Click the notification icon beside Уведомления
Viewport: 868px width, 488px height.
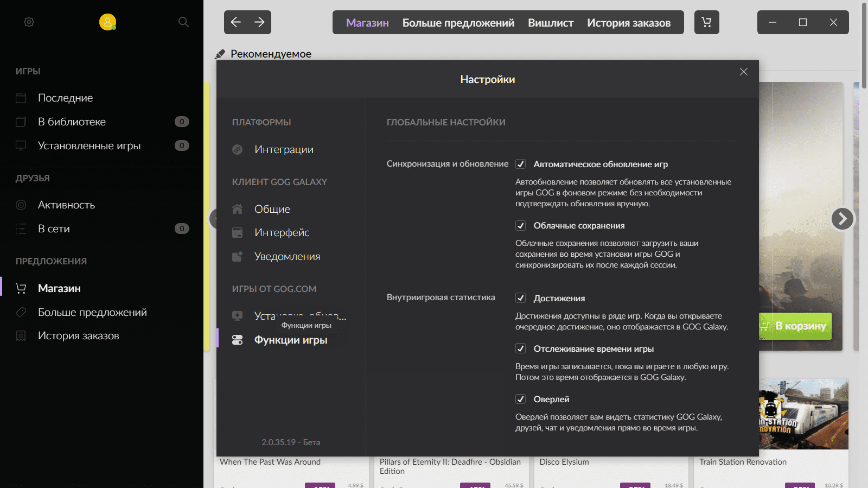pyautogui.click(x=238, y=257)
